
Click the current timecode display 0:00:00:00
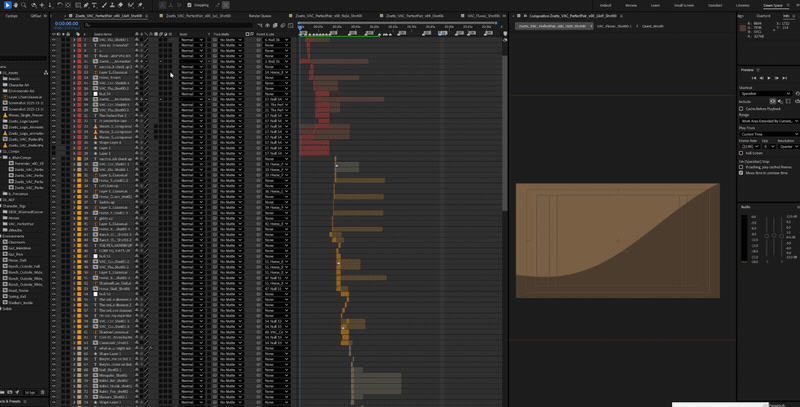click(x=66, y=23)
